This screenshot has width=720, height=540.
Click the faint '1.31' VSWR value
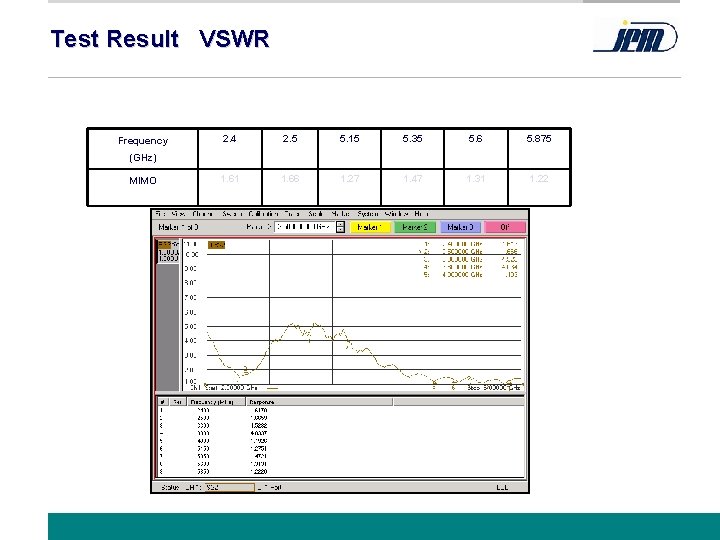pos(476,179)
